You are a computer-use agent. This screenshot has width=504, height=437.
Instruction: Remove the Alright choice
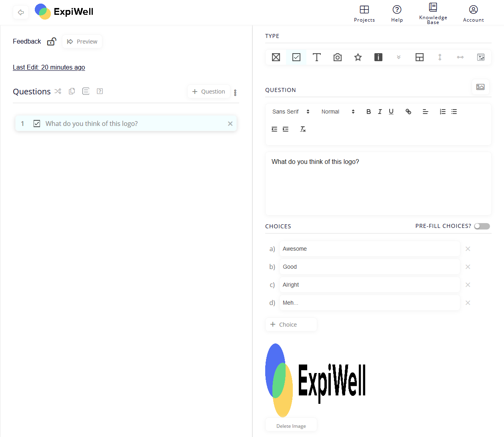(x=468, y=285)
